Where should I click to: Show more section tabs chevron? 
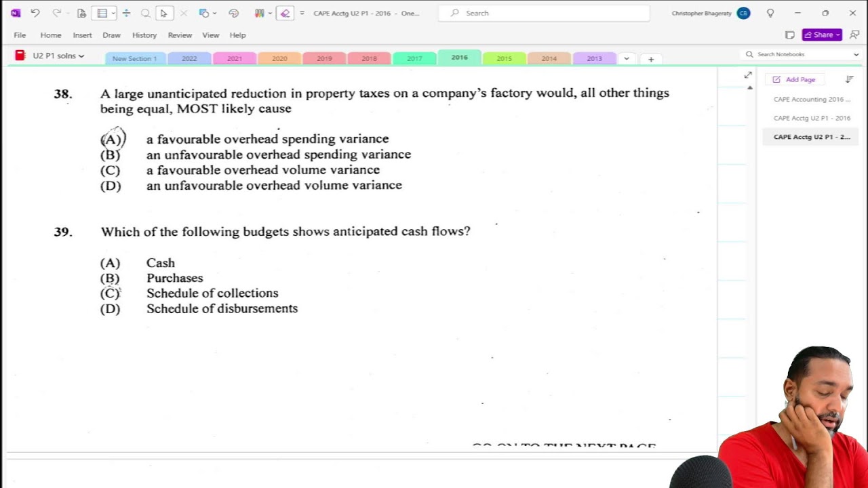627,59
